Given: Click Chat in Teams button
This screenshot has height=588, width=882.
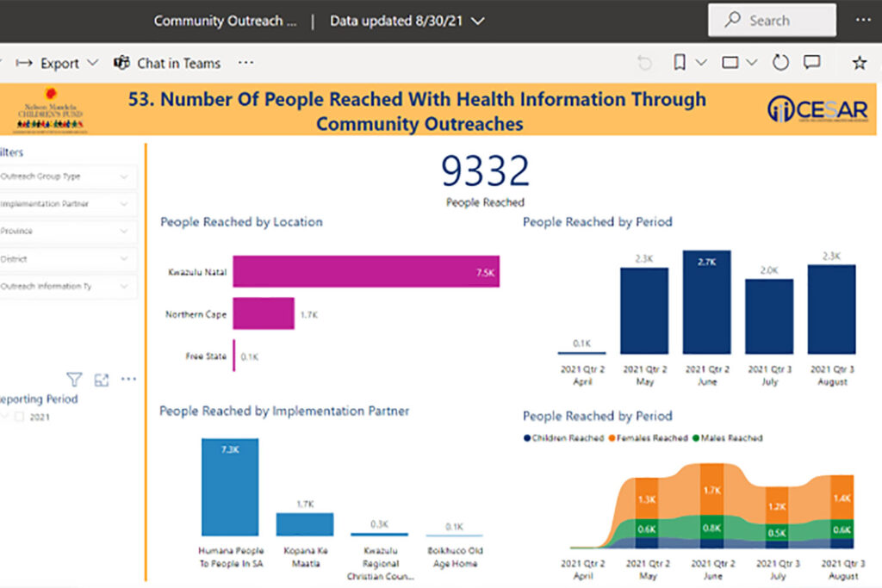Looking at the screenshot, I should point(168,64).
